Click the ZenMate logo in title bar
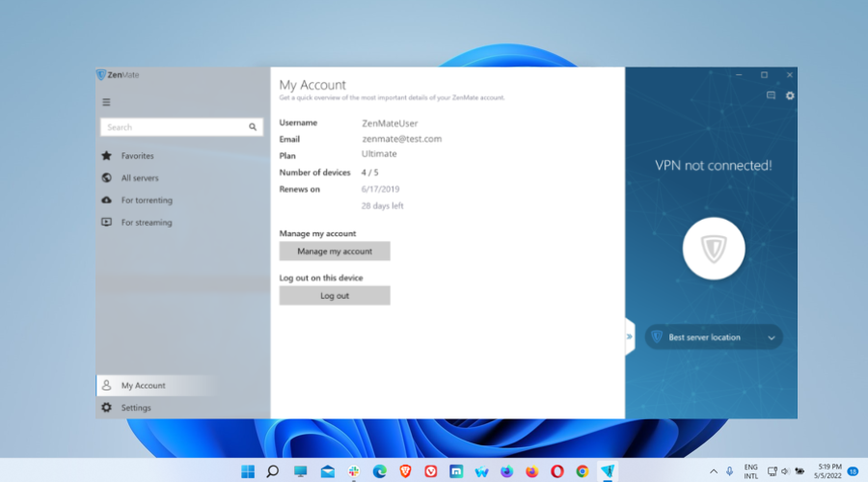This screenshot has height=482, width=868. 118,74
